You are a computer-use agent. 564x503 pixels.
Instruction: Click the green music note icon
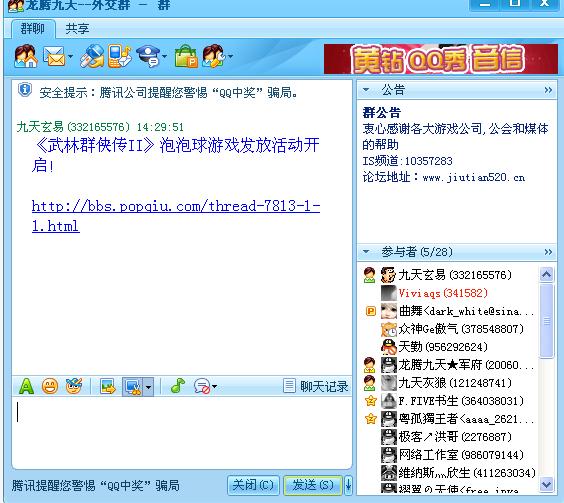[177, 386]
